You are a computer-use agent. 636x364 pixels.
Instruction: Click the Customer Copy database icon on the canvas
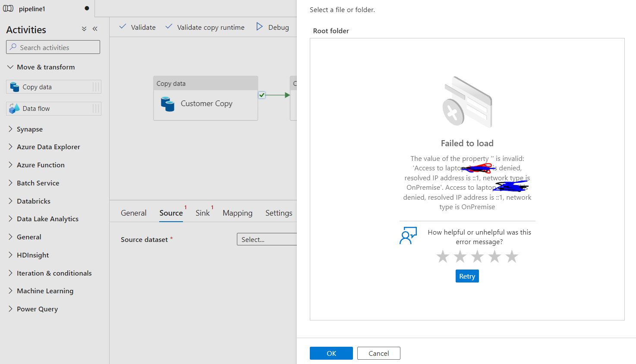click(x=168, y=104)
